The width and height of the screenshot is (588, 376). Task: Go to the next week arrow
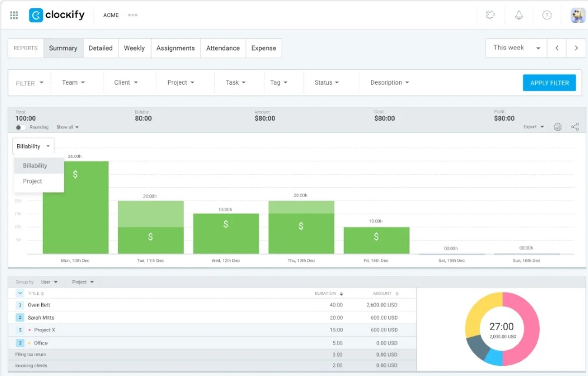576,48
